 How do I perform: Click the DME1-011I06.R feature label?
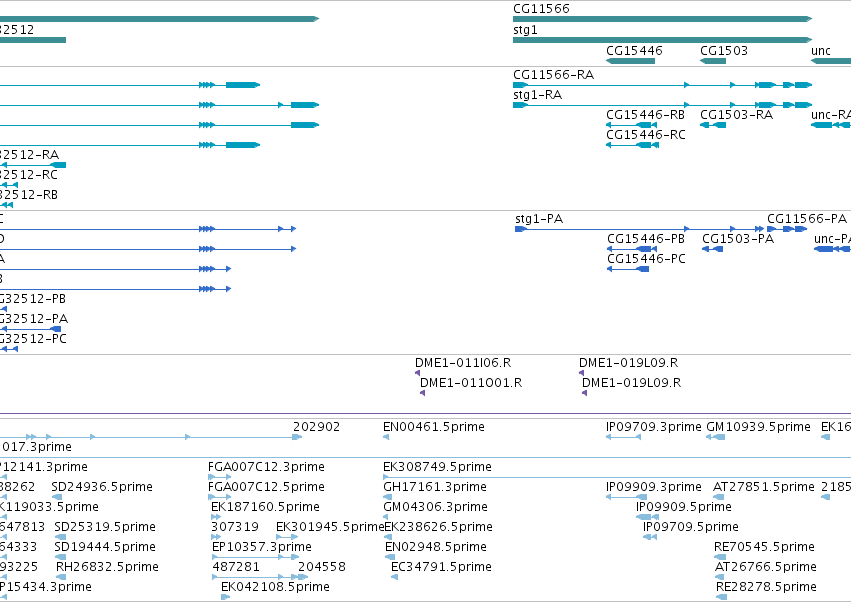pos(463,363)
